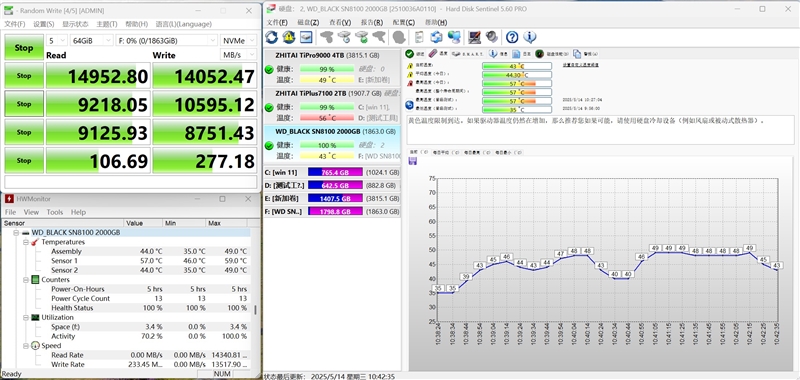Click the Max column header in HWMonitor
The width and height of the screenshot is (800, 380).
(x=227, y=223)
